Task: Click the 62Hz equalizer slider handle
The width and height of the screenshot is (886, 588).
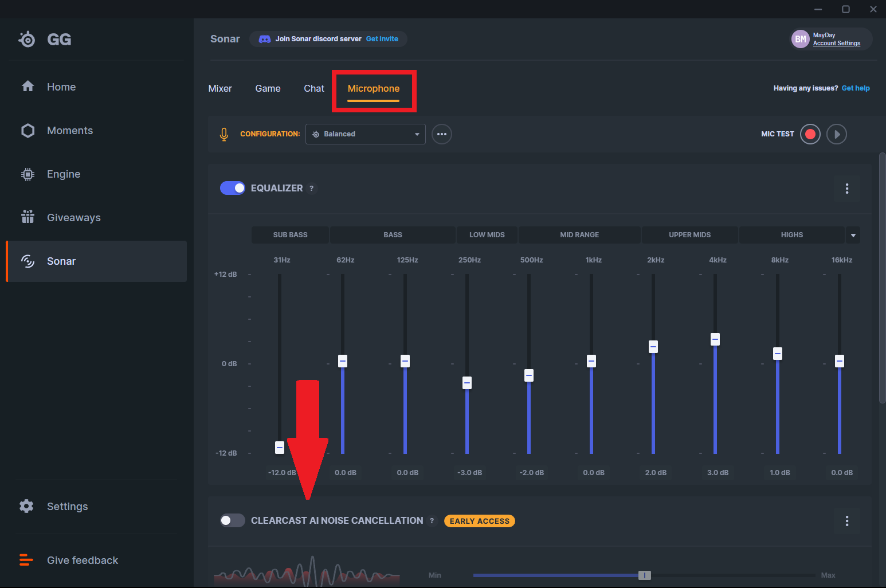Action: [343, 361]
